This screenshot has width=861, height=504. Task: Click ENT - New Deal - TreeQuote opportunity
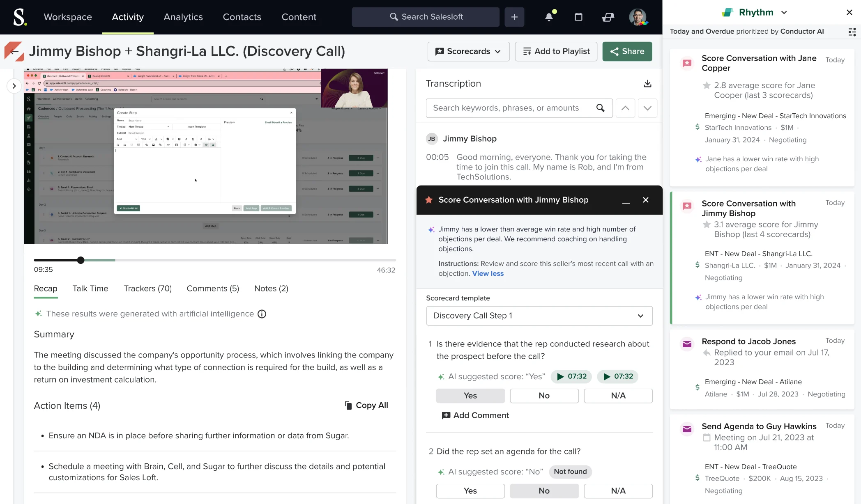click(x=750, y=467)
